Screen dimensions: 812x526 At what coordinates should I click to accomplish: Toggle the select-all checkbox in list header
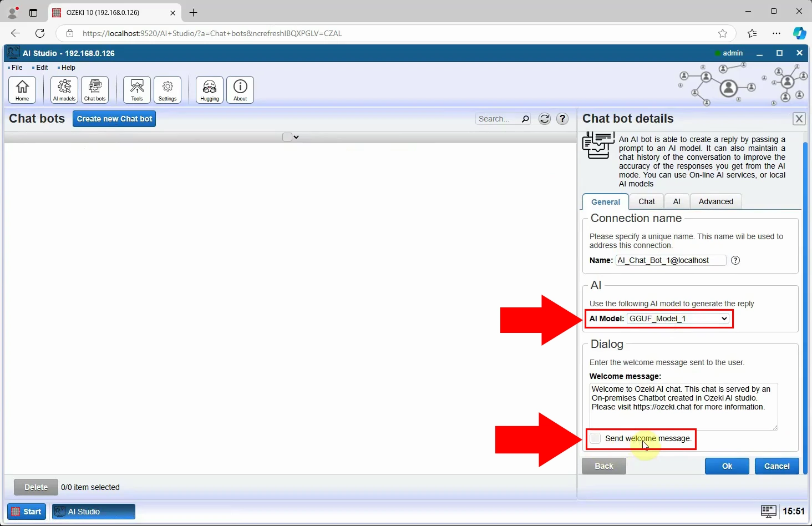[x=287, y=137]
